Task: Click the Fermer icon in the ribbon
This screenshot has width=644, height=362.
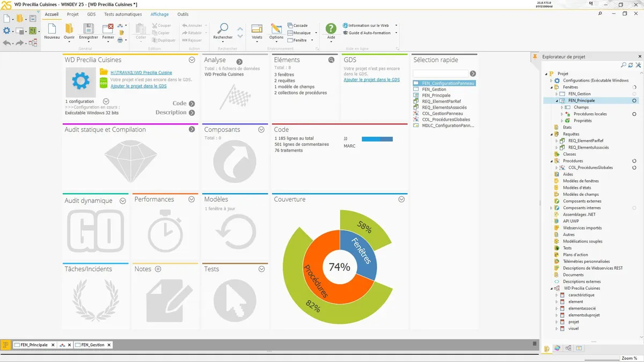Action: [x=108, y=28]
